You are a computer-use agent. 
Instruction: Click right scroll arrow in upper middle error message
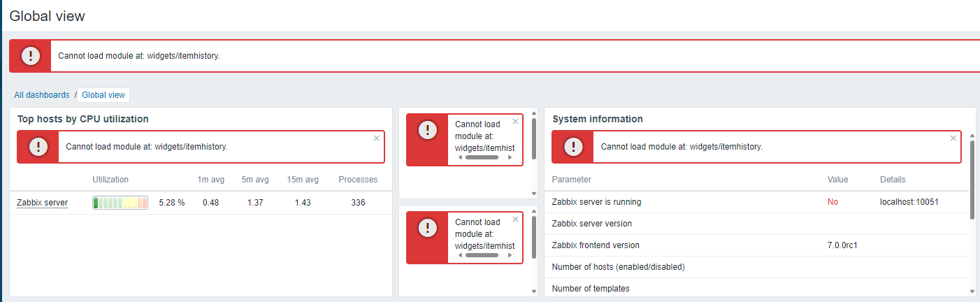pos(510,157)
